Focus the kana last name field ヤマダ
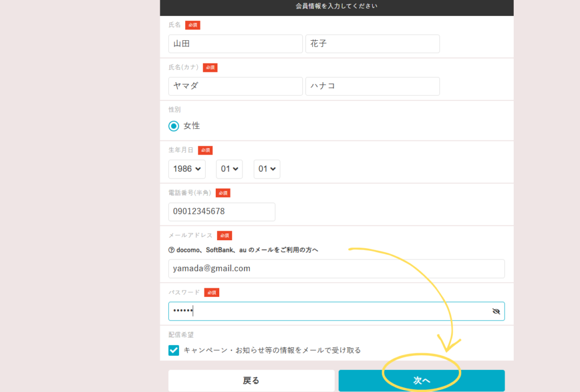This screenshot has width=580, height=392. tap(235, 86)
